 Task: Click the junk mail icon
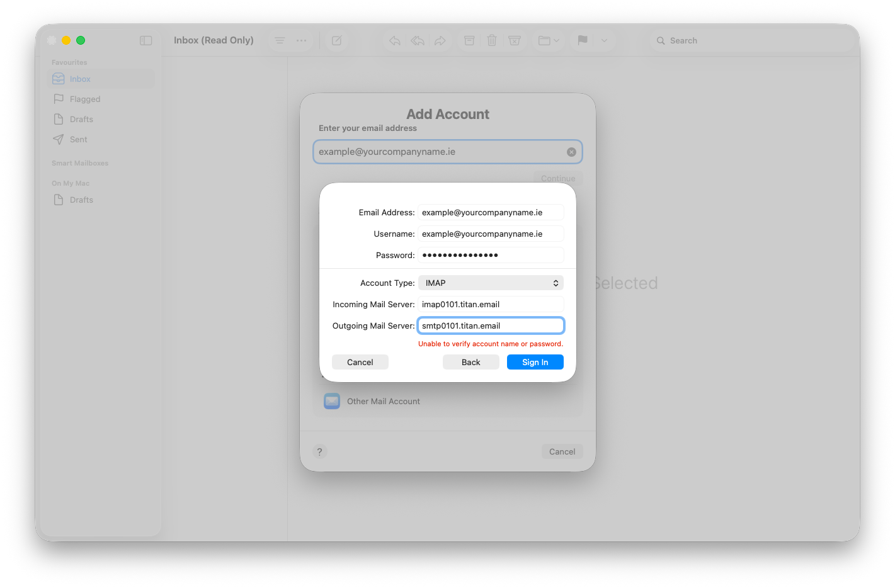pyautogui.click(x=515, y=40)
